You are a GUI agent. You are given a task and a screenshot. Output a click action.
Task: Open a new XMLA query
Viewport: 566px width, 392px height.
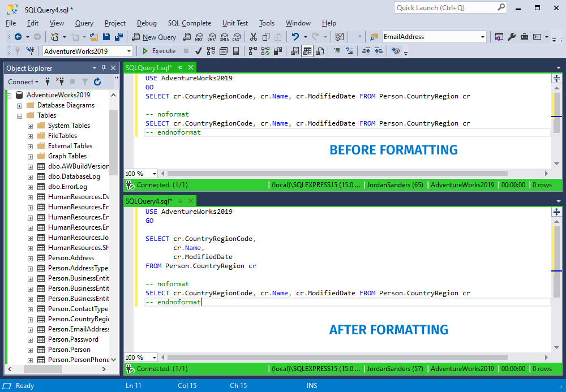click(x=224, y=37)
